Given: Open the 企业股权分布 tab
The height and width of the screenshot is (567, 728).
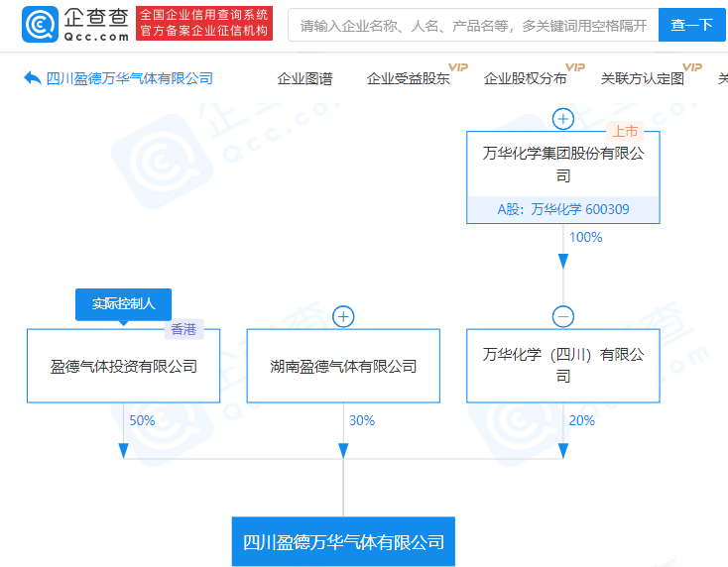Looking at the screenshot, I should coord(525,78).
